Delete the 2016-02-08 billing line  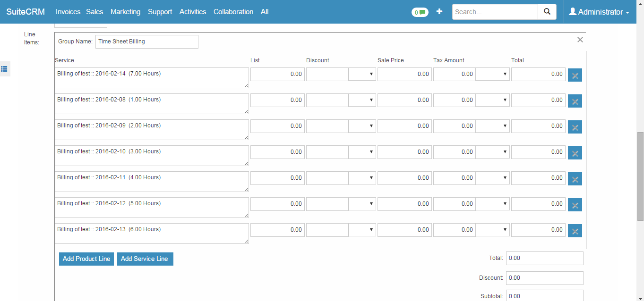[575, 100]
